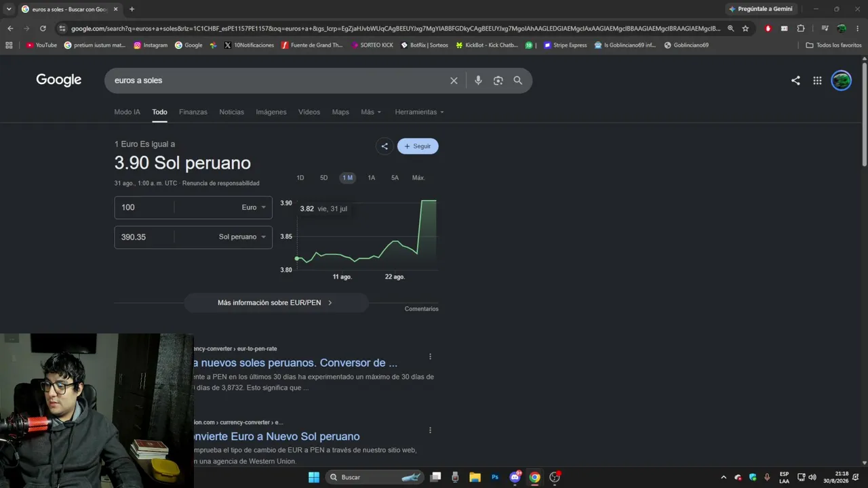Open the Videos tab
The height and width of the screenshot is (488, 868).
(x=309, y=112)
